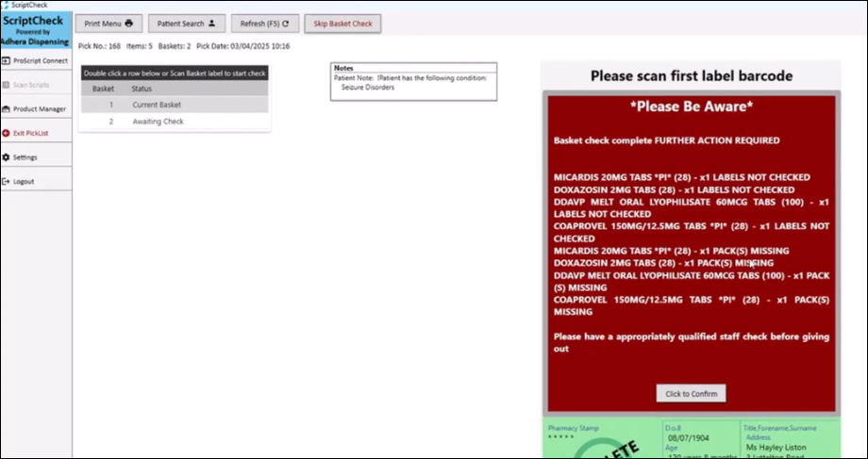Click the Scan Scripts sidebar icon

pyautogui.click(x=6, y=85)
